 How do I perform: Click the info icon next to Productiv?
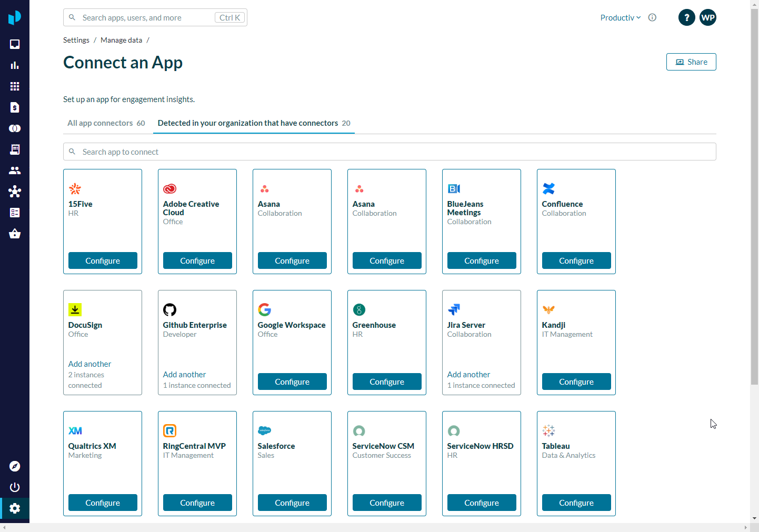coord(652,17)
